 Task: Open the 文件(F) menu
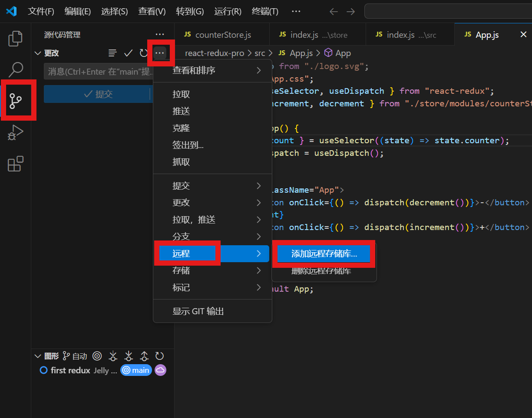[x=41, y=12]
